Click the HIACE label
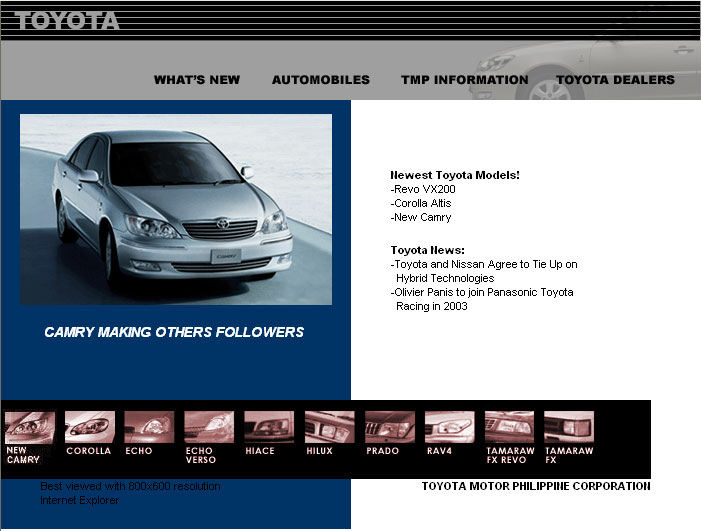 (260, 451)
